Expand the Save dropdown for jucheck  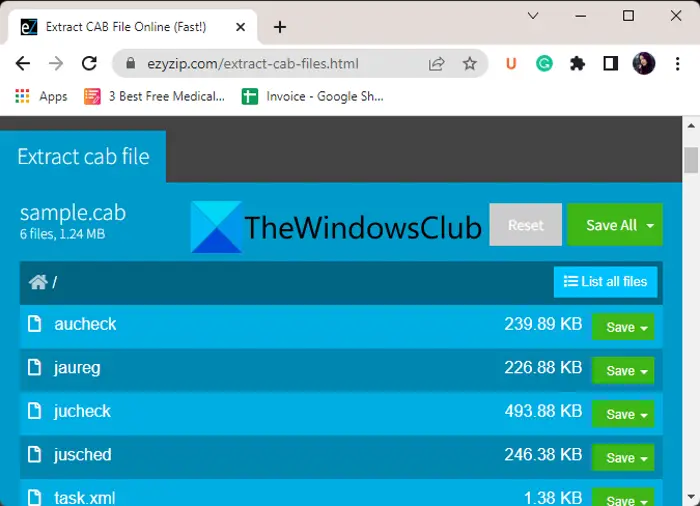[644, 415]
